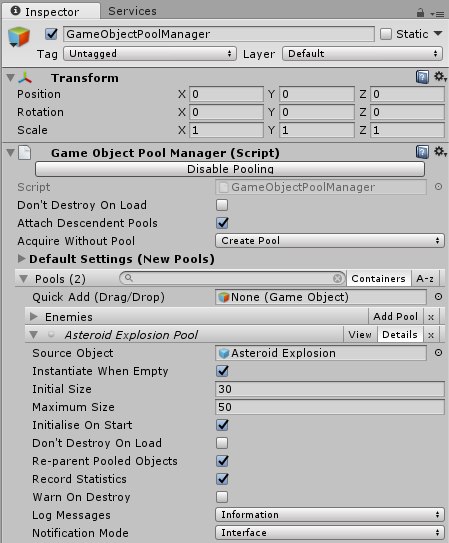
Task: Click Add Pool in Enemies row
Action: tap(395, 317)
